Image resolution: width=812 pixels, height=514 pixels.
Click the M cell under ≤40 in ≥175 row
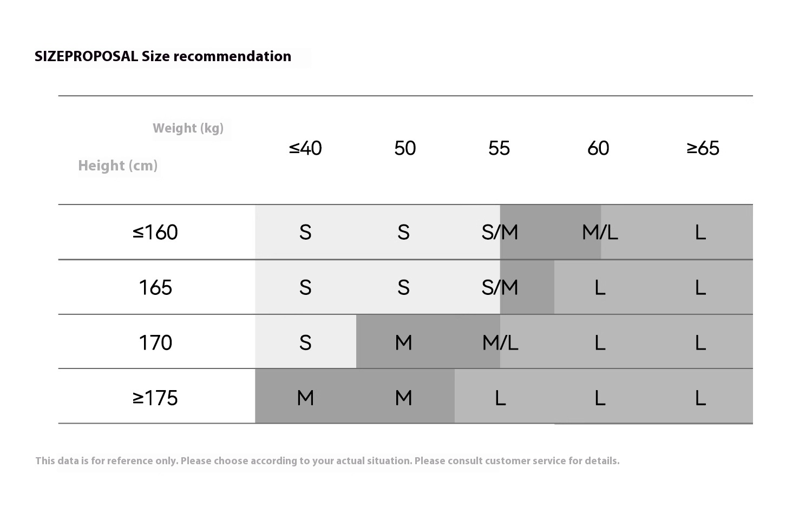coord(305,398)
